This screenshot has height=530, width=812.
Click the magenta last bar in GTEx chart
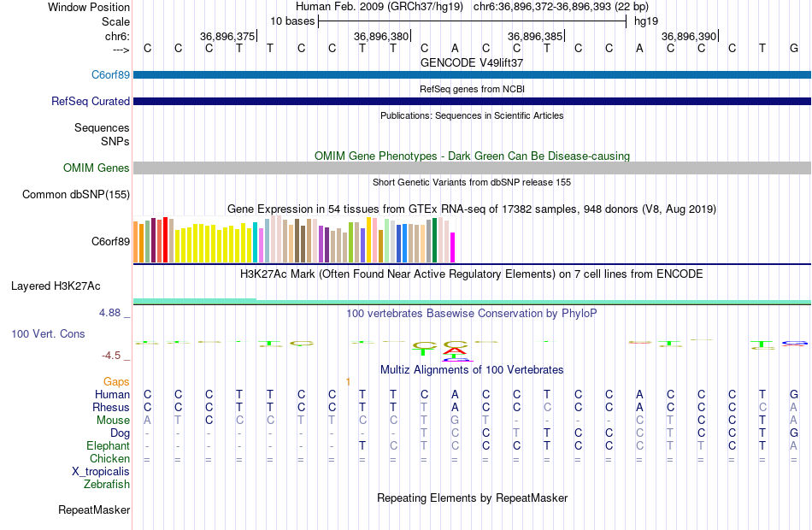[x=453, y=248]
